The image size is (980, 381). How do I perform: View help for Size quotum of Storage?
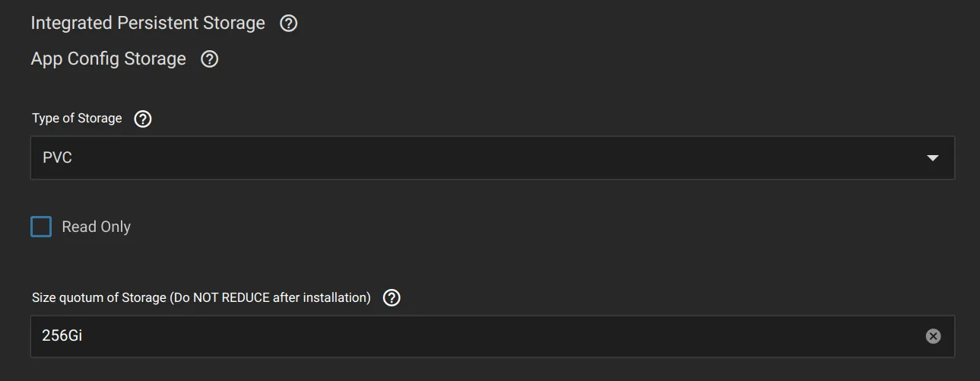coord(392,298)
